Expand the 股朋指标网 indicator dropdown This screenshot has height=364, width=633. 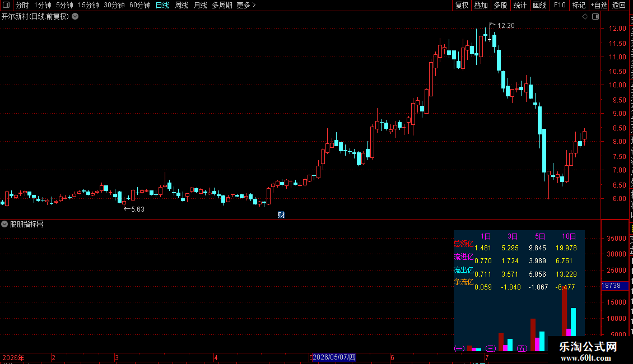(4, 224)
